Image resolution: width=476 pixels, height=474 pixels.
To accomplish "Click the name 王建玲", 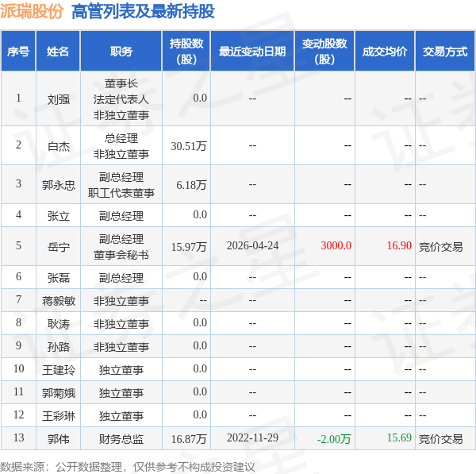I will coord(58,370).
